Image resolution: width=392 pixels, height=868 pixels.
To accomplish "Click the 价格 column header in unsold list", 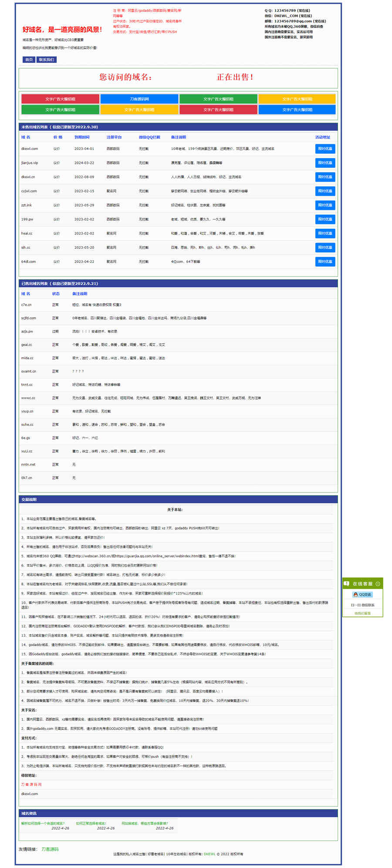I will 58,137.
